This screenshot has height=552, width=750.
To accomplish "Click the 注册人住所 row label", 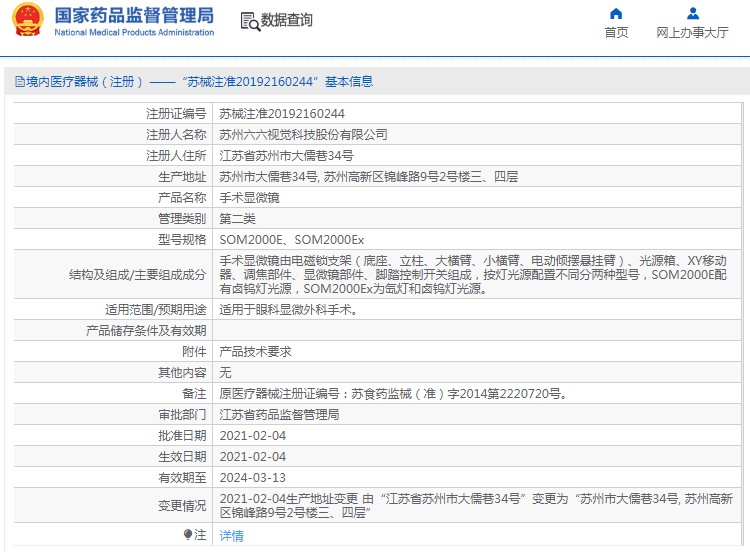I will click(176, 156).
